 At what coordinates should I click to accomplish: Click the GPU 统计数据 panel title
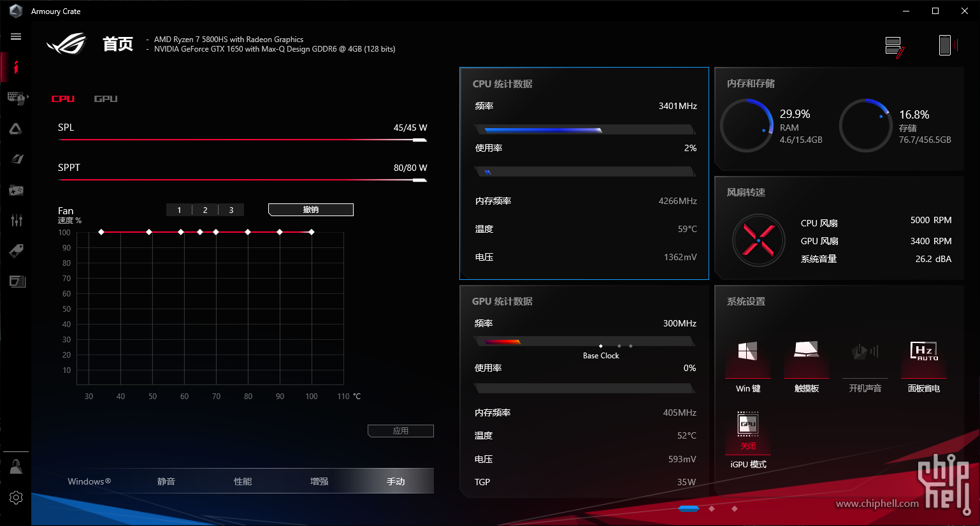(x=502, y=302)
